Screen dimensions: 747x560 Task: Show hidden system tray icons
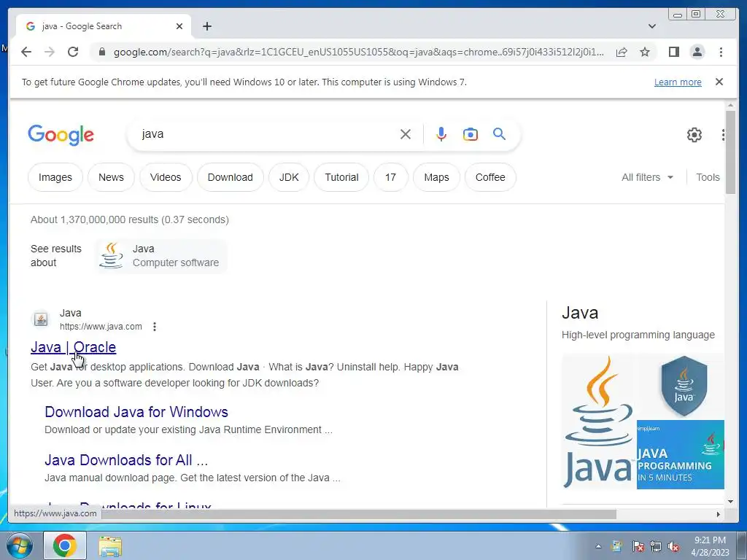(598, 546)
